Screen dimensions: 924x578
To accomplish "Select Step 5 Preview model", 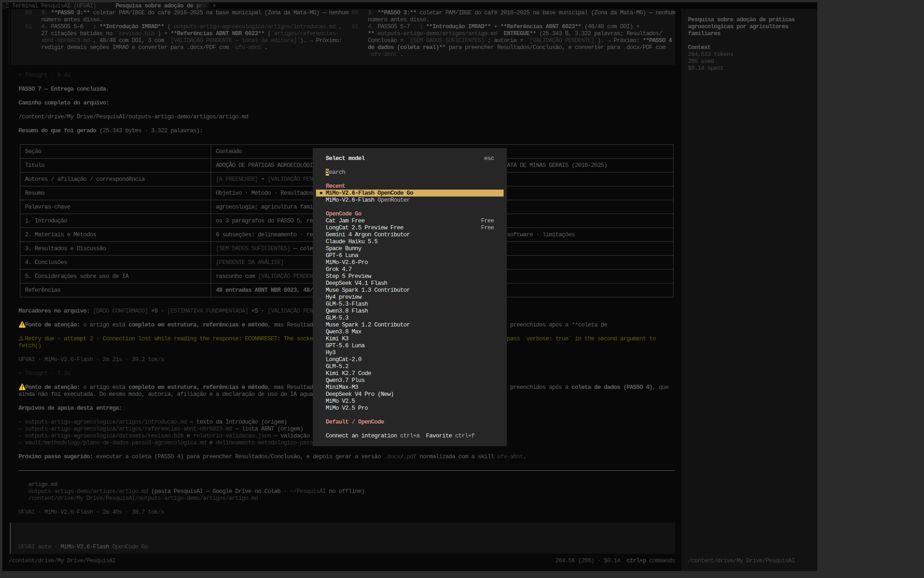I will (x=409, y=276).
